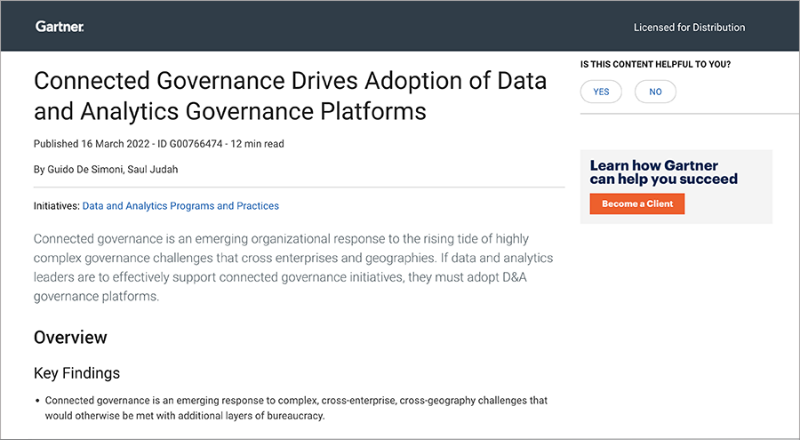Click the article title heading

290,96
